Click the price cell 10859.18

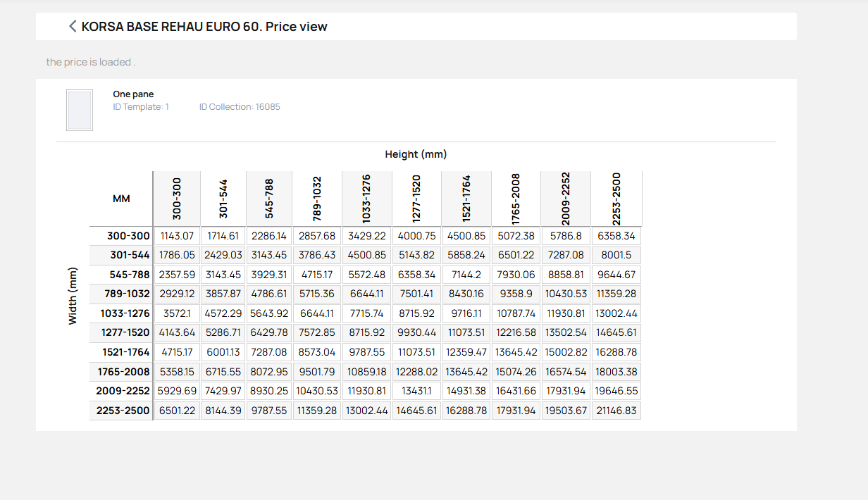(366, 372)
